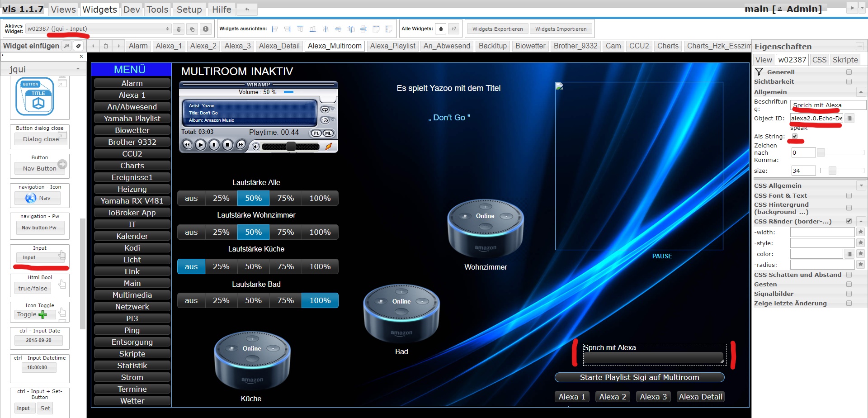Click the -color picker icon

[x=850, y=254]
